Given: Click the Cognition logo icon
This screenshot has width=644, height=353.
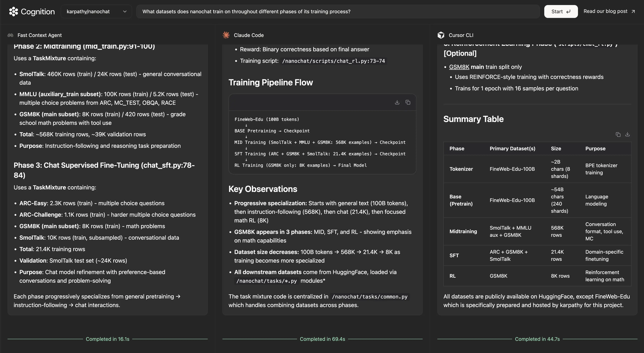Looking at the screenshot, I should (x=13, y=11).
